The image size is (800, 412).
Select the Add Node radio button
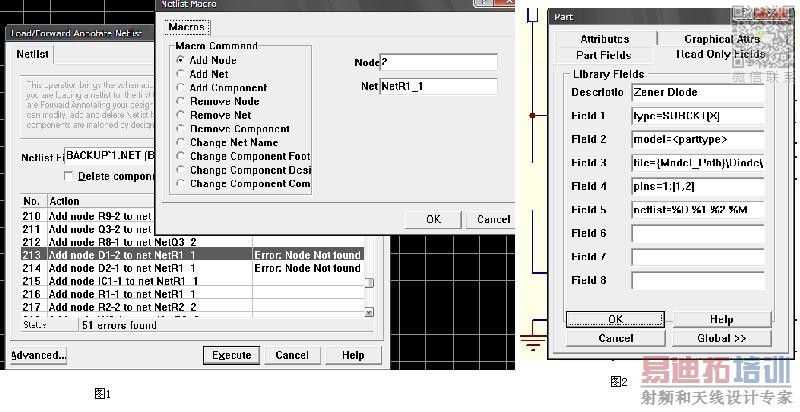click(x=180, y=60)
